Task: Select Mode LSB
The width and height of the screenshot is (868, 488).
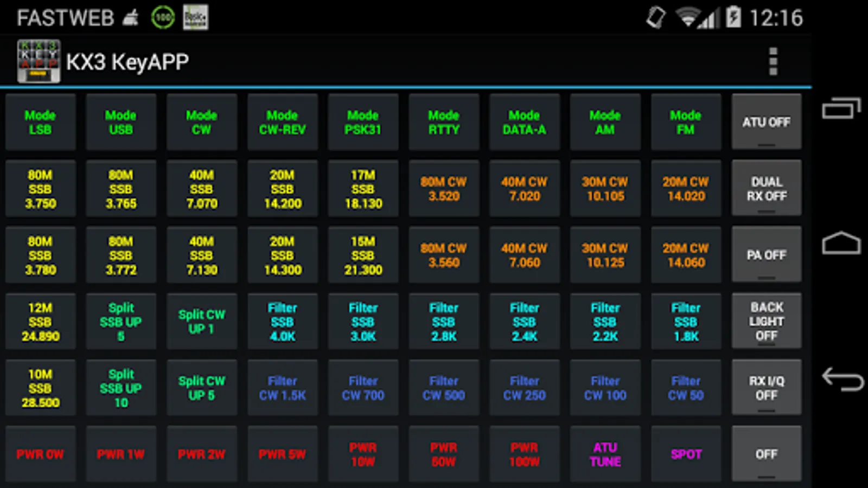Action: [x=40, y=122]
